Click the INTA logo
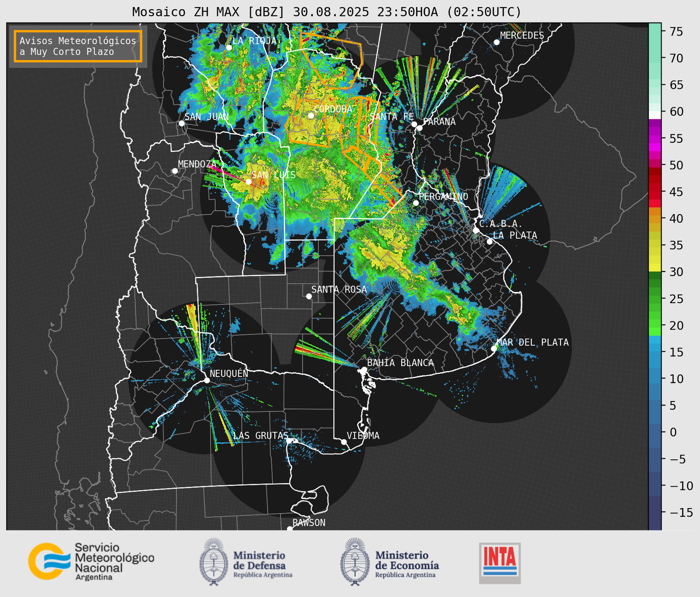The height and width of the screenshot is (597, 700). pyautogui.click(x=500, y=563)
